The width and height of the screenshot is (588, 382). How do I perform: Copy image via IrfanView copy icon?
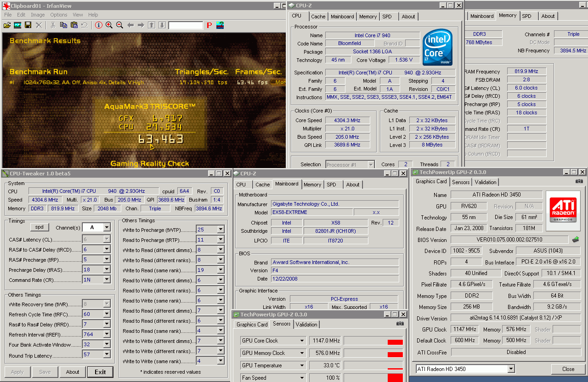point(63,25)
